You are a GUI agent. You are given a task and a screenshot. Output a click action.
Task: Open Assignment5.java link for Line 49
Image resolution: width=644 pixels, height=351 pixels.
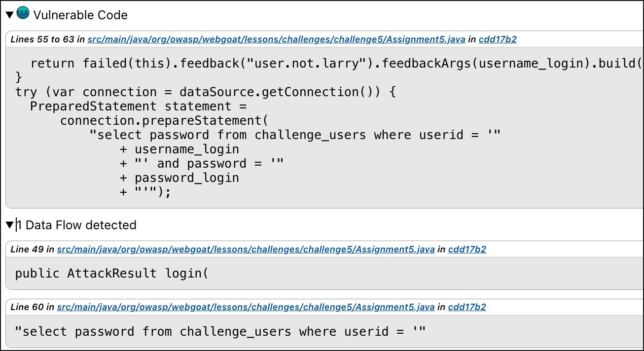click(246, 249)
